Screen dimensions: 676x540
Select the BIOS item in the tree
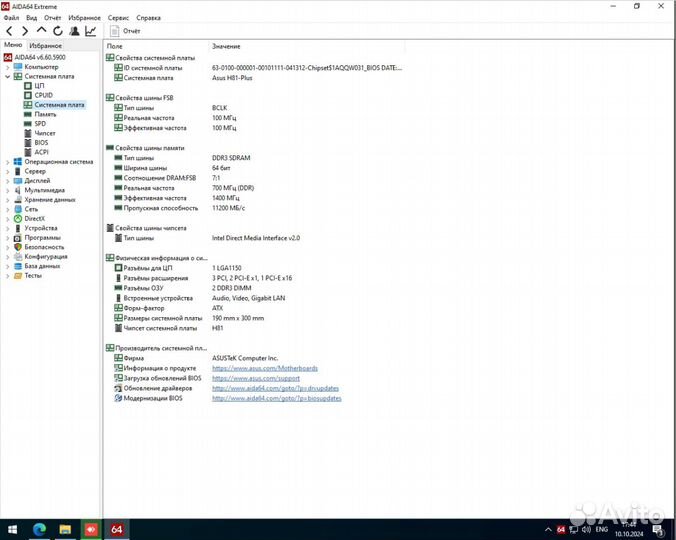41,143
